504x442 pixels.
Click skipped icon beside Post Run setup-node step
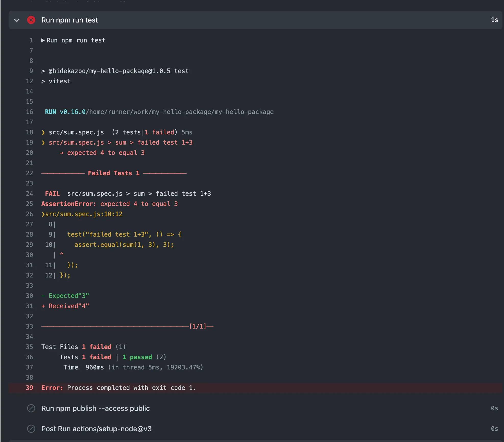(31, 429)
